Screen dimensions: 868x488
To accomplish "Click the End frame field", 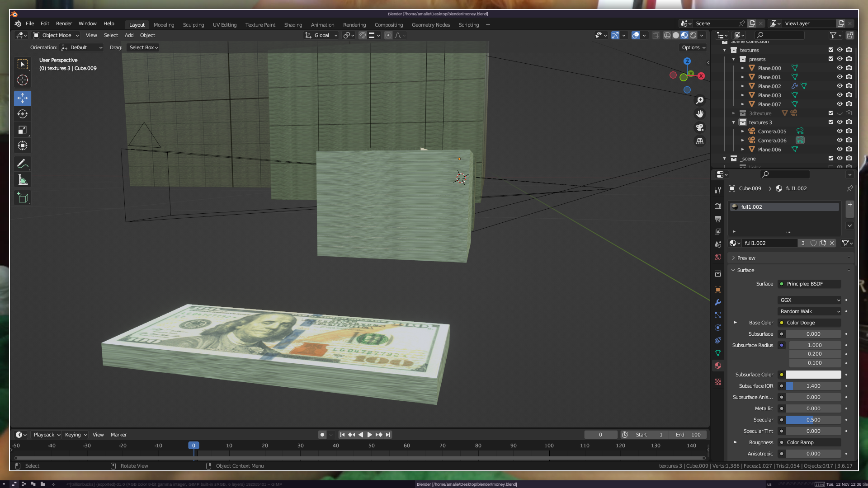I will [688, 435].
